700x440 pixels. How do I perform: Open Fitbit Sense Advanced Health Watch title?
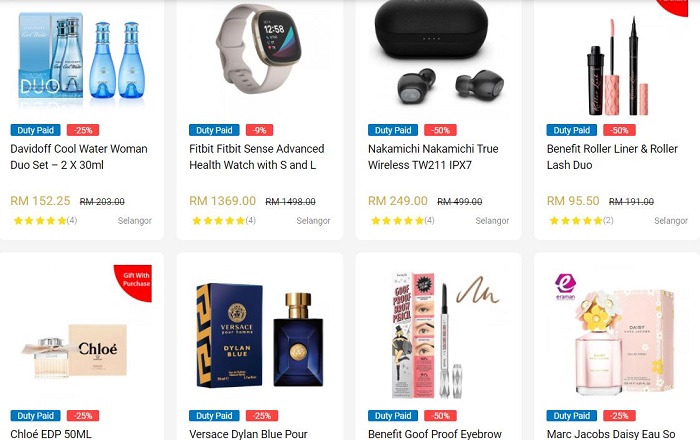257,157
